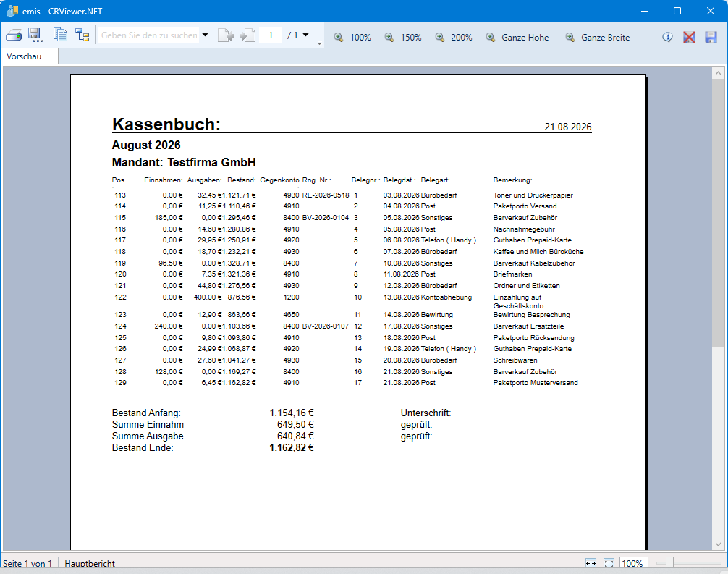Click Gegenkonto 1200 in row 122
Image resolution: width=728 pixels, height=574 pixels.
291,297
